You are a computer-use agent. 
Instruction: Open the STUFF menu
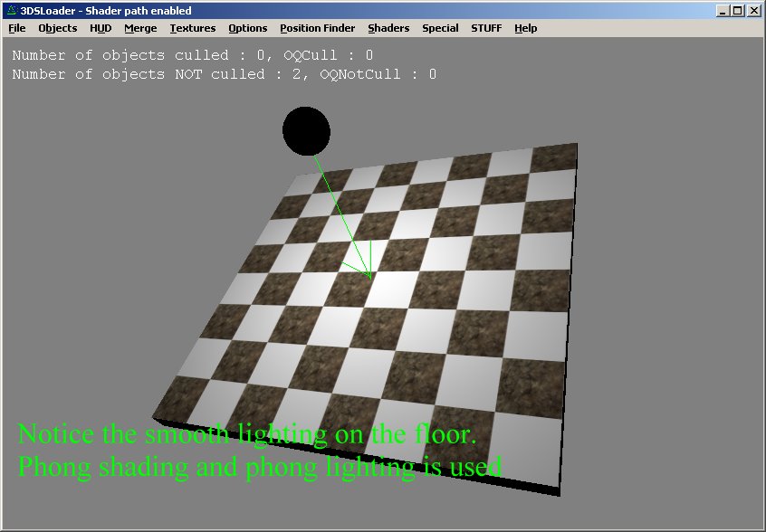pyautogui.click(x=486, y=28)
